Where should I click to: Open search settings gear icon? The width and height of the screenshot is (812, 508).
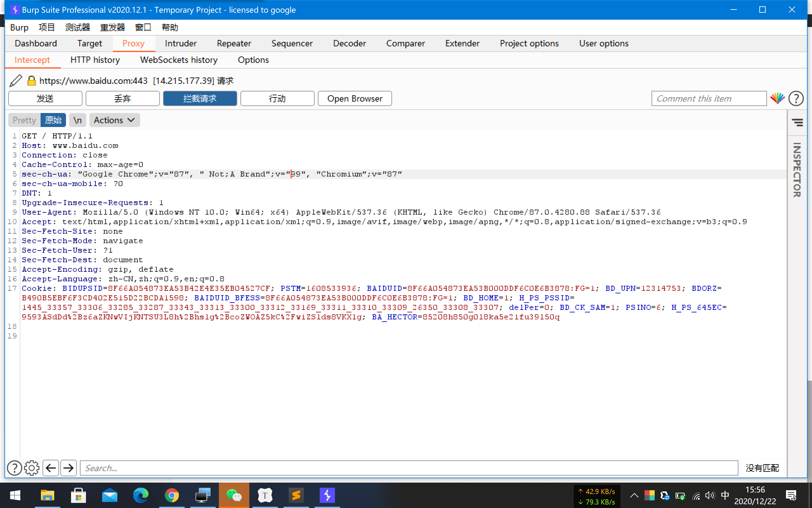coord(31,468)
